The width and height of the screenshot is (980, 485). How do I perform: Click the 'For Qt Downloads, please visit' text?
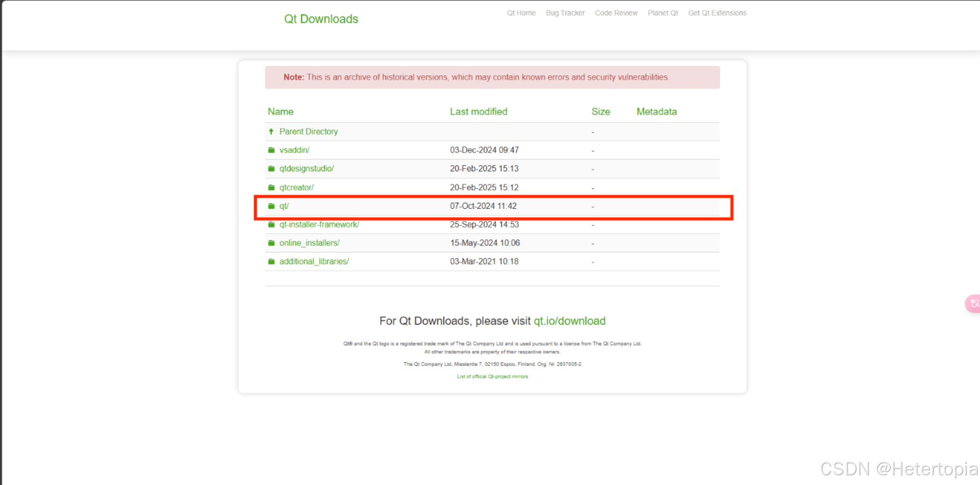pyautogui.click(x=455, y=321)
